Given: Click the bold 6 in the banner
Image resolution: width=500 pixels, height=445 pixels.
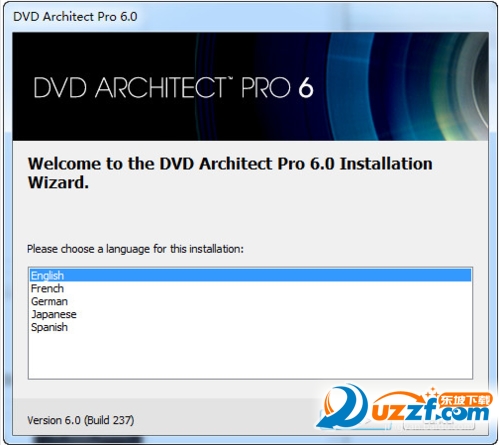Looking at the screenshot, I should tap(306, 88).
